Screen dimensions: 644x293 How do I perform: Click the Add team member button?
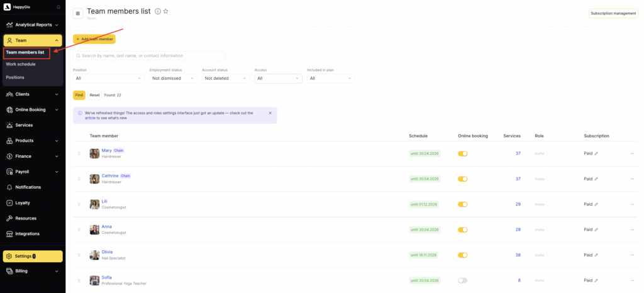tap(94, 39)
